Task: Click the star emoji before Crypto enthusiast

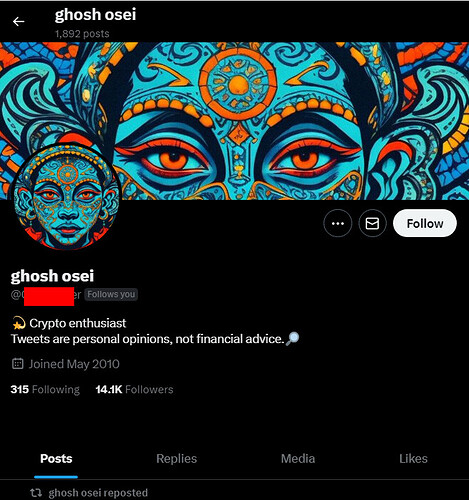Action: pos(19,323)
